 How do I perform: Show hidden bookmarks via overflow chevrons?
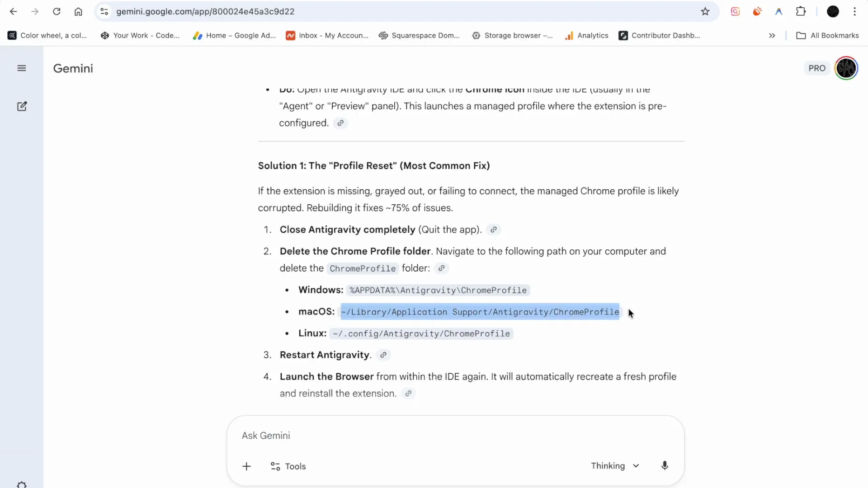click(x=772, y=35)
